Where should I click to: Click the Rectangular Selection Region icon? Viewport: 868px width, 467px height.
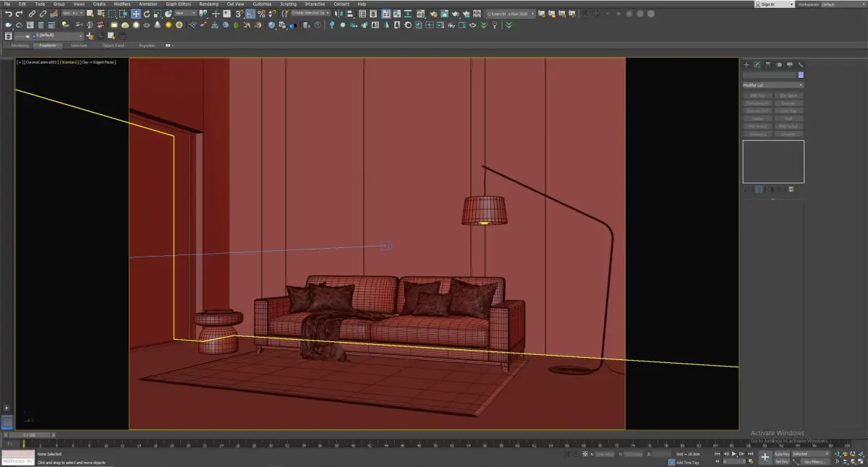[112, 14]
